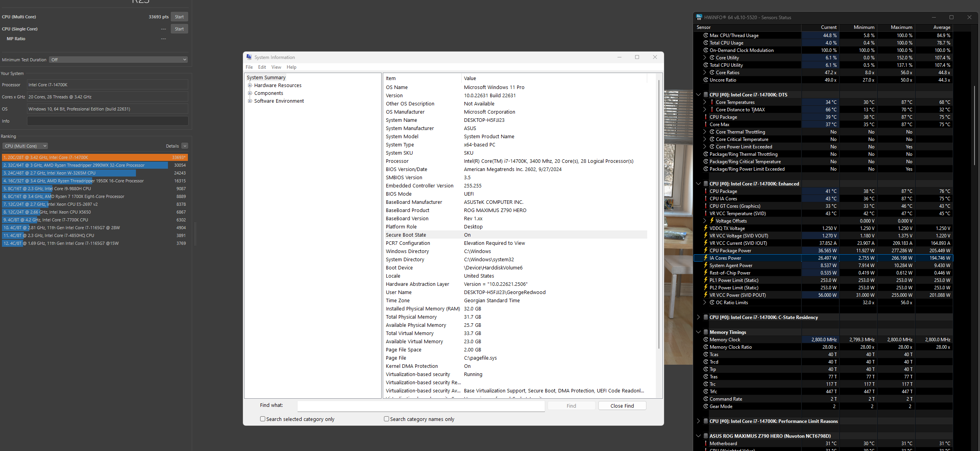Click the HWiNFO app icon in title bar

(699, 17)
